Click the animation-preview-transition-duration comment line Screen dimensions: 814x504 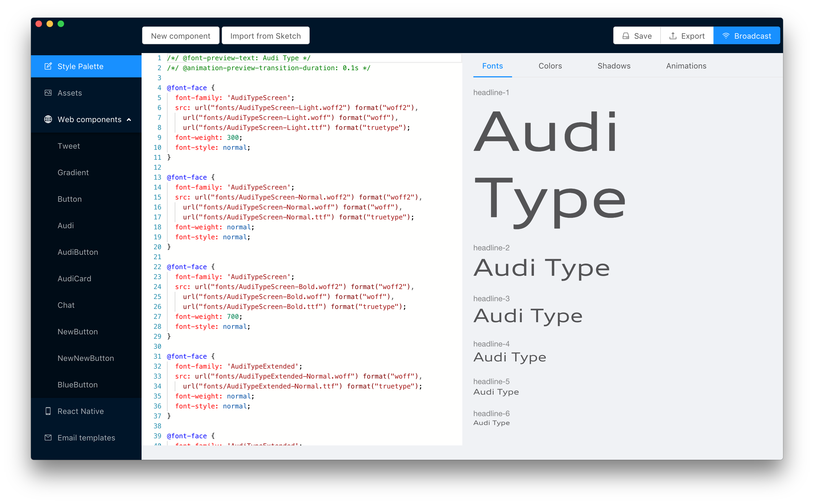(x=269, y=68)
